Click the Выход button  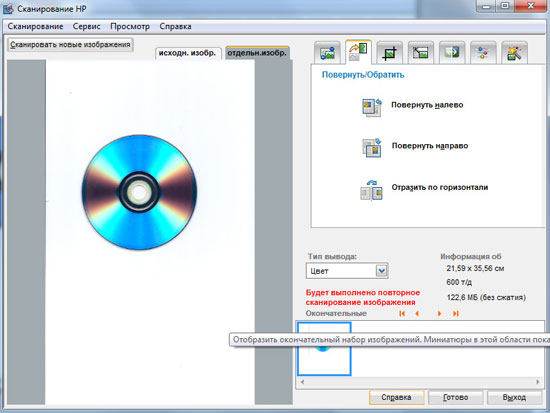[x=514, y=397]
